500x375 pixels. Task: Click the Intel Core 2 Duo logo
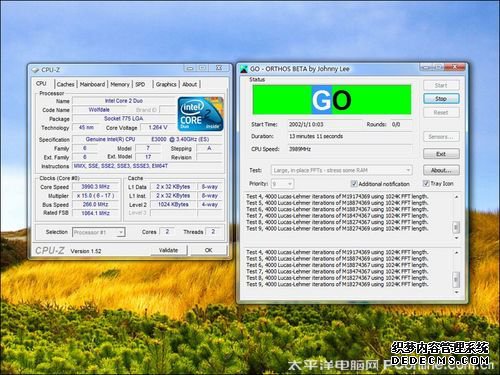click(201, 114)
